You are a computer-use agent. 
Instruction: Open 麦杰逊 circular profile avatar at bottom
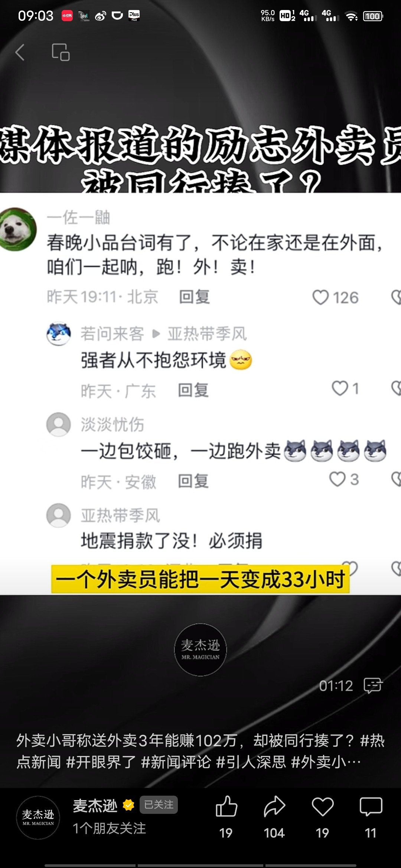click(x=38, y=818)
